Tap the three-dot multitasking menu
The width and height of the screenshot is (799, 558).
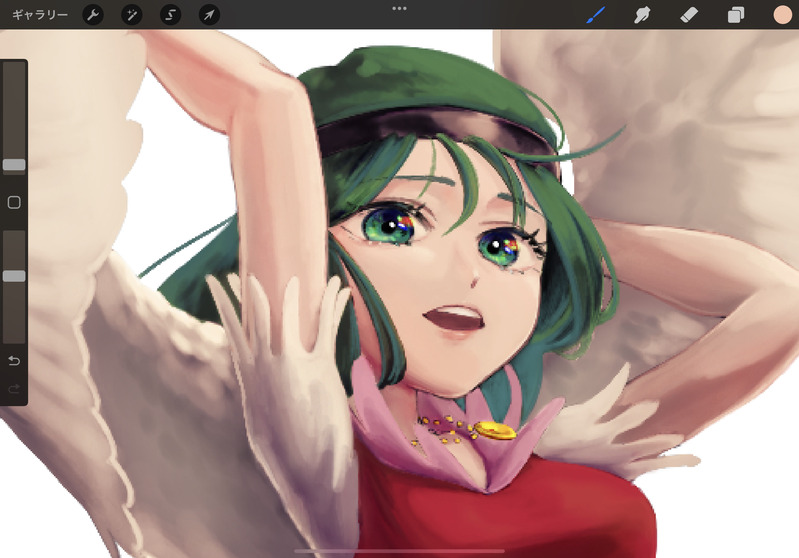400,8
